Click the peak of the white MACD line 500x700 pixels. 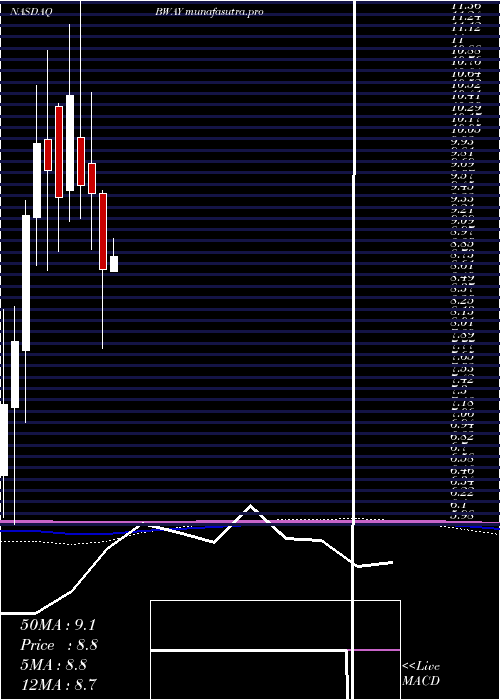point(250,506)
